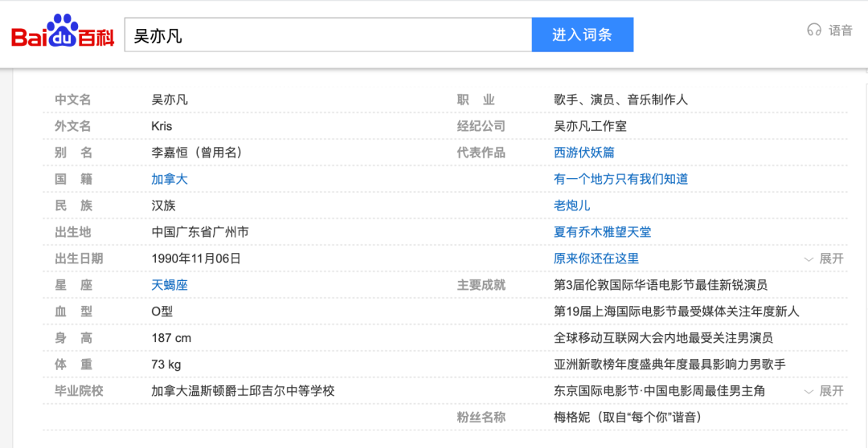
Task: Click the 语音 label next to the headphone icon
Action: (841, 31)
